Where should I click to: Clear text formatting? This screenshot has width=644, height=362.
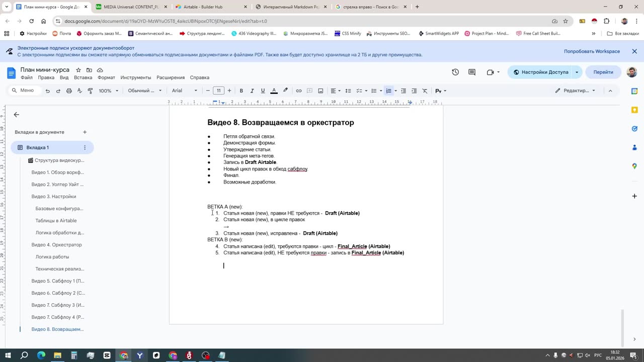425,91
